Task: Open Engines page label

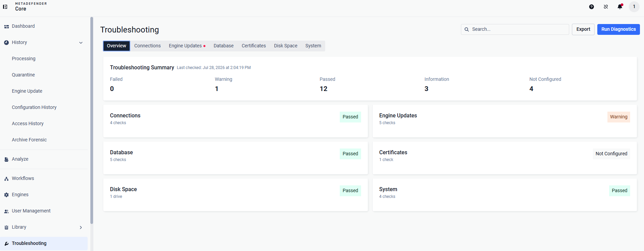Action: tap(20, 195)
